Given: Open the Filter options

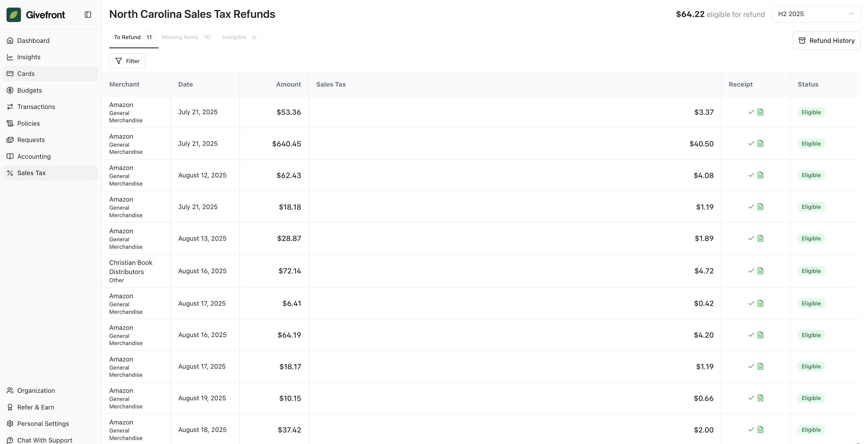Looking at the screenshot, I should [127, 61].
